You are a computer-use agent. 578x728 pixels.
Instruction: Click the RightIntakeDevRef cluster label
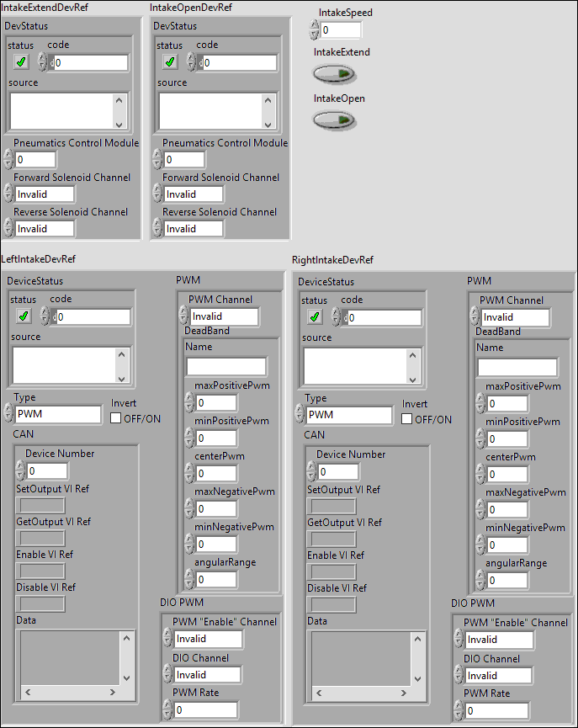click(332, 260)
